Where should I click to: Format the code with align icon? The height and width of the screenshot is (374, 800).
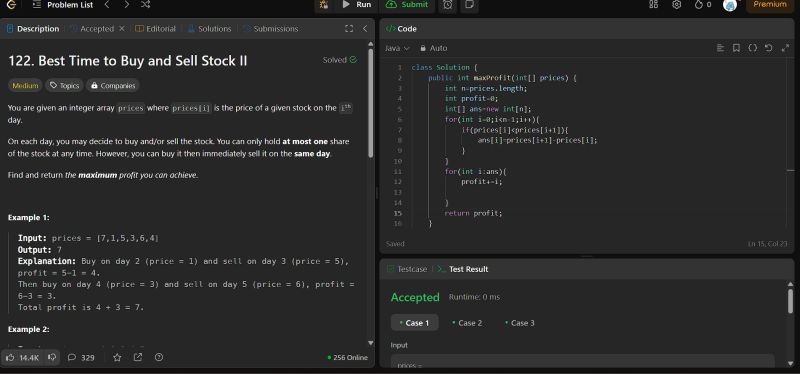click(720, 48)
